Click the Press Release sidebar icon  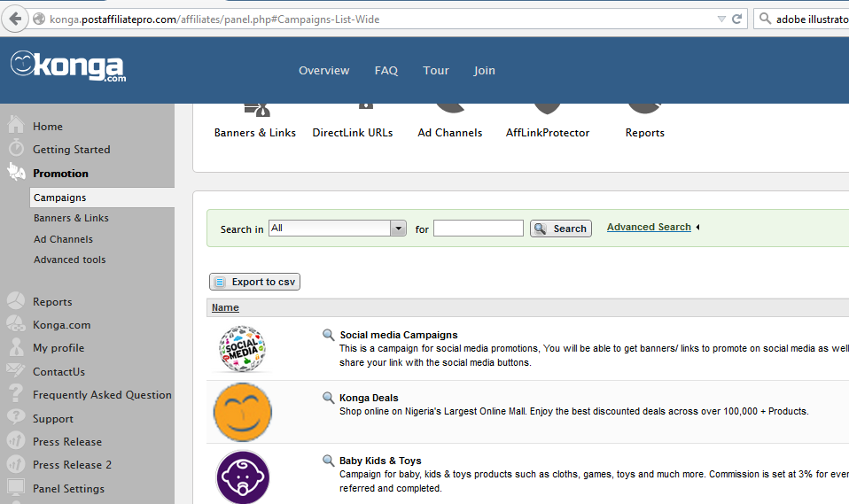pyautogui.click(x=16, y=440)
